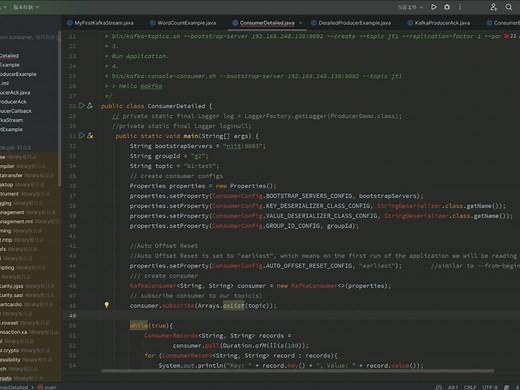Click the bootstrapServers string on line 32

click(x=244, y=146)
